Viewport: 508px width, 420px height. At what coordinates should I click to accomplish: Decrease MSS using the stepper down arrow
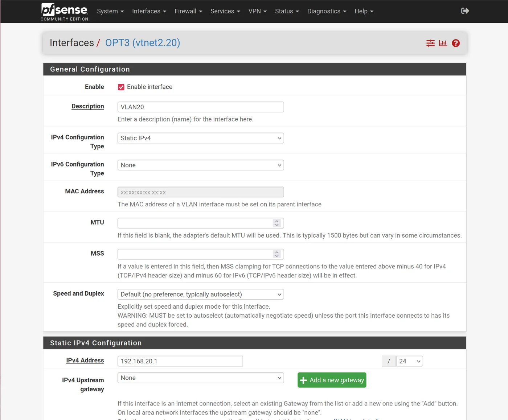276,256
